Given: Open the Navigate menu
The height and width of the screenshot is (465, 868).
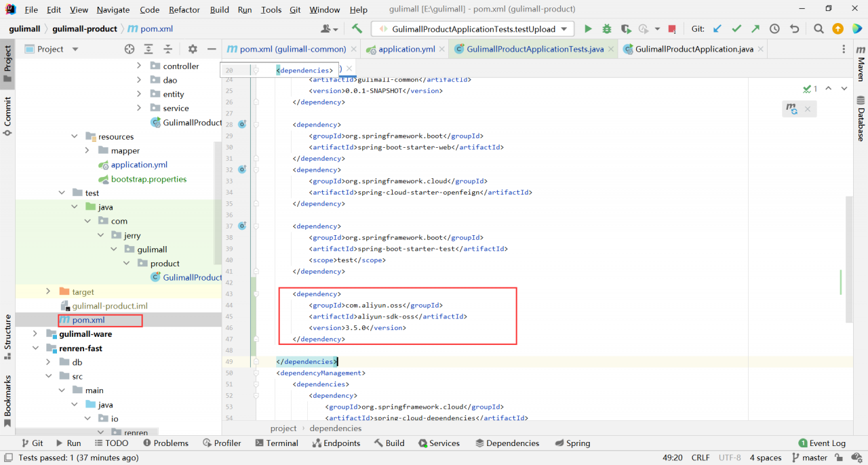Looking at the screenshot, I should click(x=113, y=9).
